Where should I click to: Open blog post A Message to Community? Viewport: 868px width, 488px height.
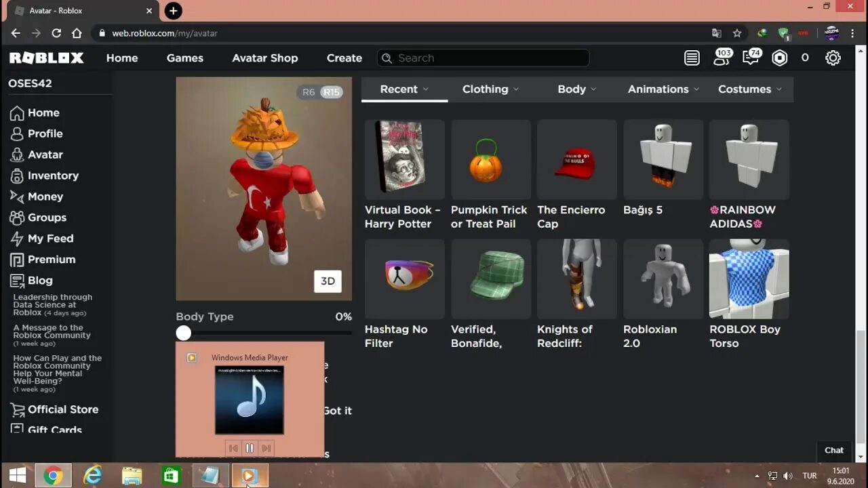click(52, 335)
